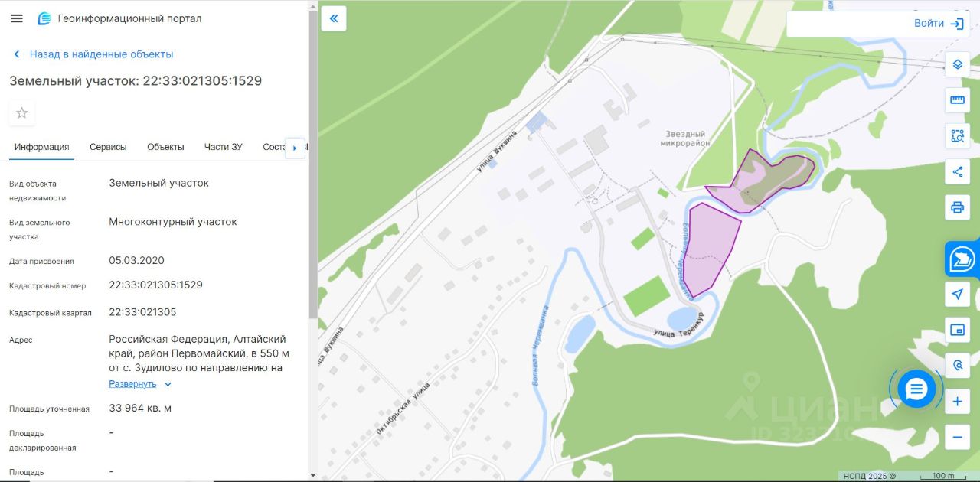This screenshot has width=980, height=482.
Task: Click the map search-by-point tool icon
Action: coord(957,366)
